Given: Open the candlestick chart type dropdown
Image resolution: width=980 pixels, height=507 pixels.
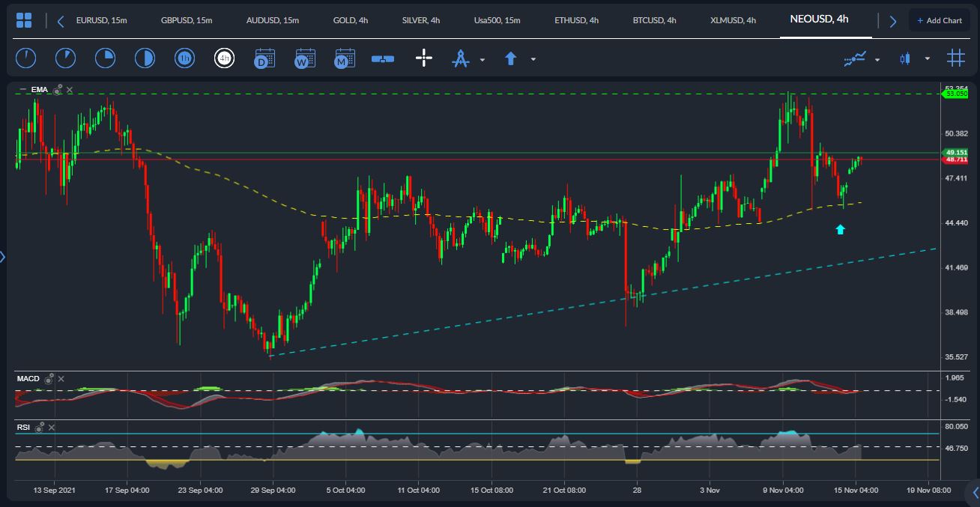Looking at the screenshot, I should (x=928, y=58).
